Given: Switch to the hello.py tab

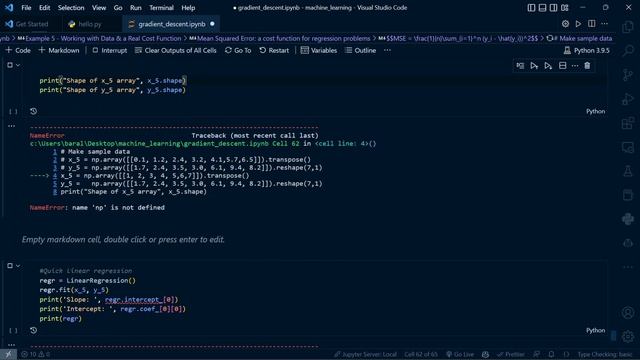Looking at the screenshot, I should point(89,24).
